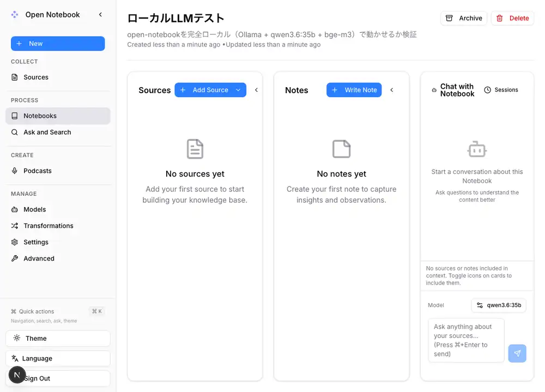
Task: Open the Models management page
Action: tap(34, 209)
